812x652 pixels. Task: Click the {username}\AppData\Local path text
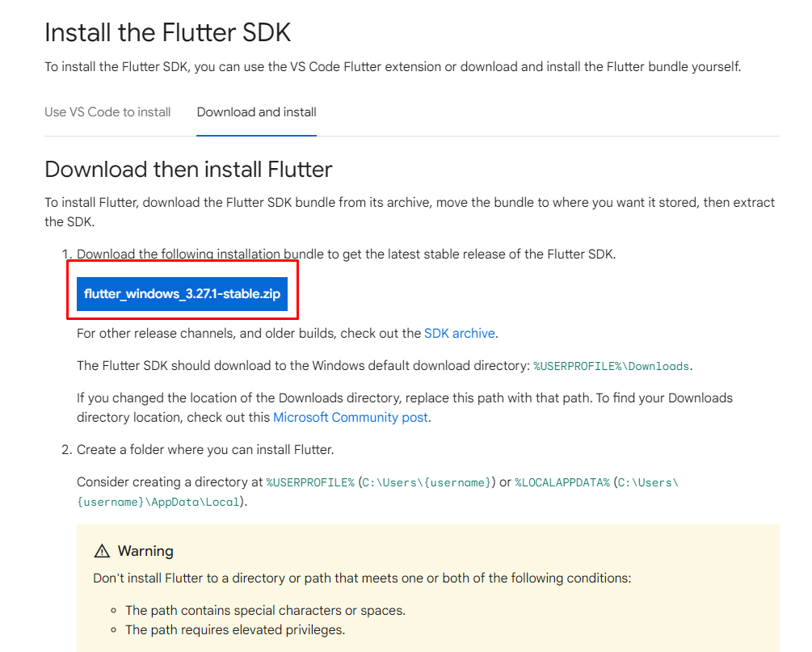(x=158, y=502)
